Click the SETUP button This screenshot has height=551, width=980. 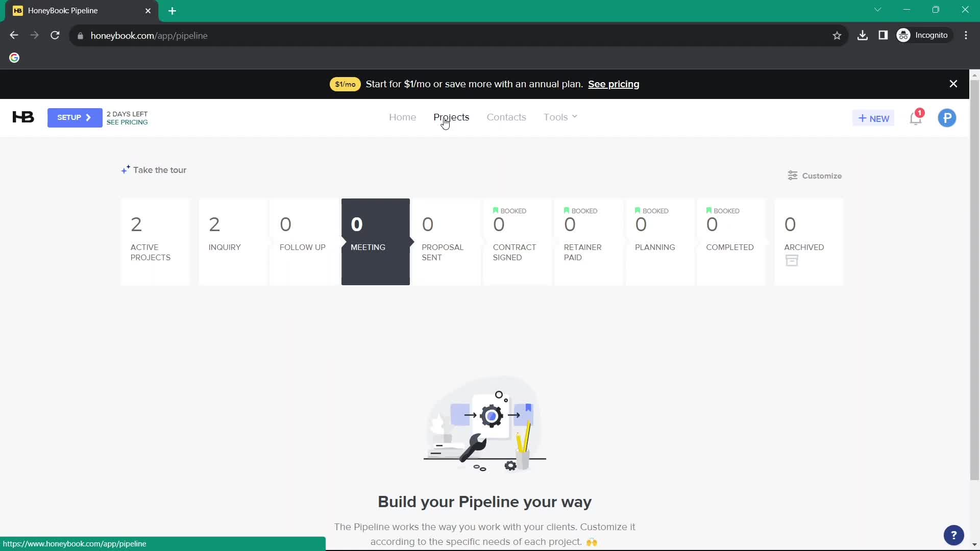pos(75,118)
